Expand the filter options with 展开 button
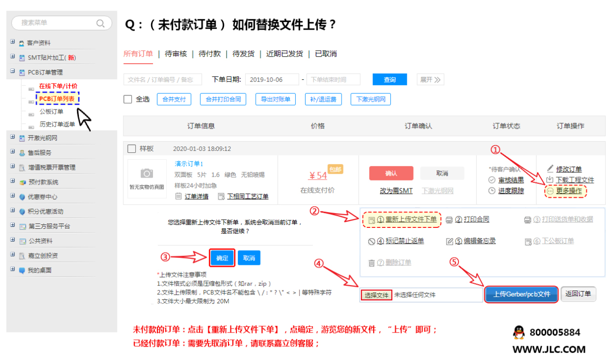The height and width of the screenshot is (364, 614). 430,79
